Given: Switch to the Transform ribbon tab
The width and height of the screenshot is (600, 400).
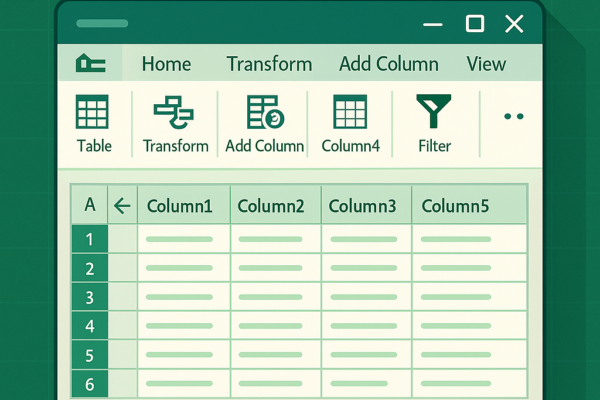Looking at the screenshot, I should (x=269, y=64).
